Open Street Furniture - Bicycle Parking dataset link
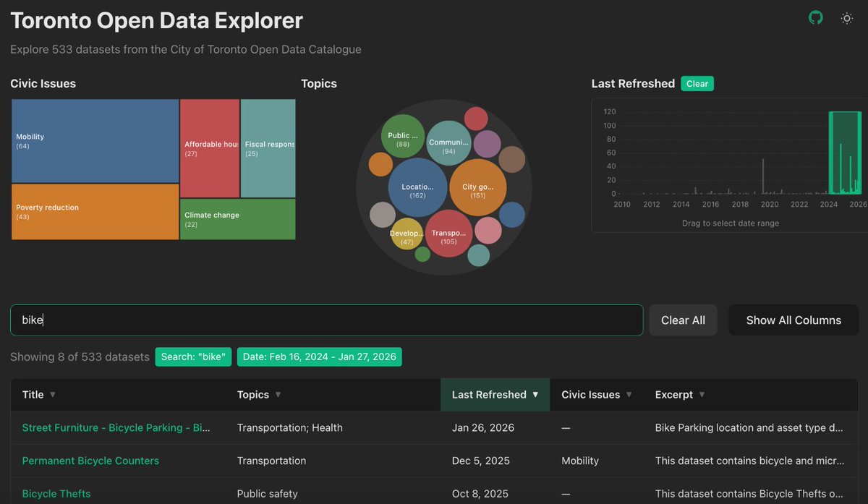Viewport: 868px width, 504px height. [116, 428]
